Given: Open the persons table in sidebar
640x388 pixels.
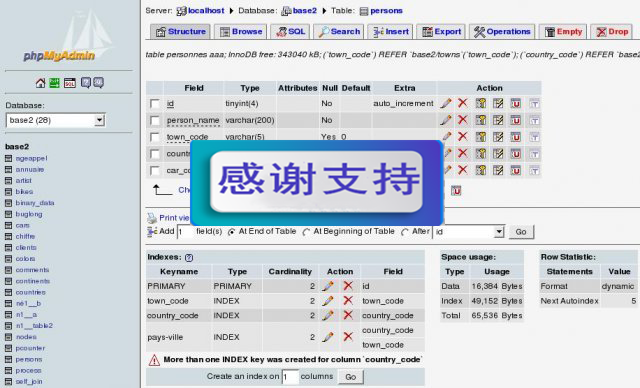Looking at the screenshot, I should tap(29, 359).
